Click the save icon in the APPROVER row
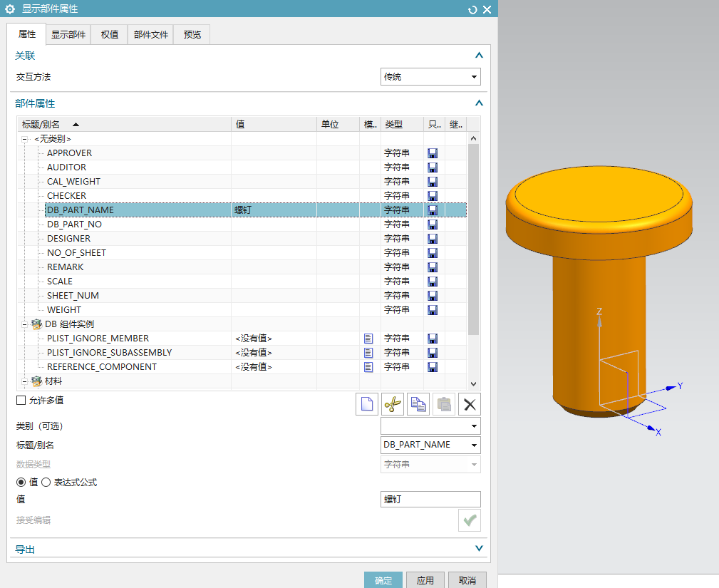 433,153
